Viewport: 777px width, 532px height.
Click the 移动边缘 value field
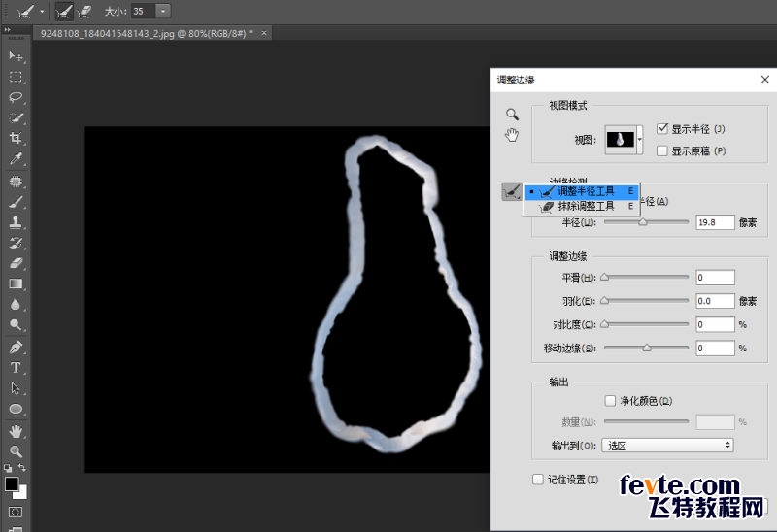(715, 348)
